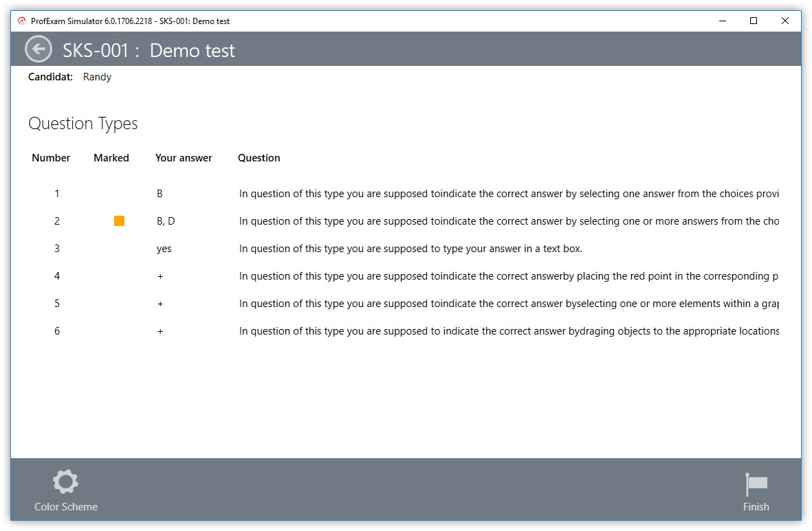
Task: Select the Question column header
Action: click(x=259, y=158)
